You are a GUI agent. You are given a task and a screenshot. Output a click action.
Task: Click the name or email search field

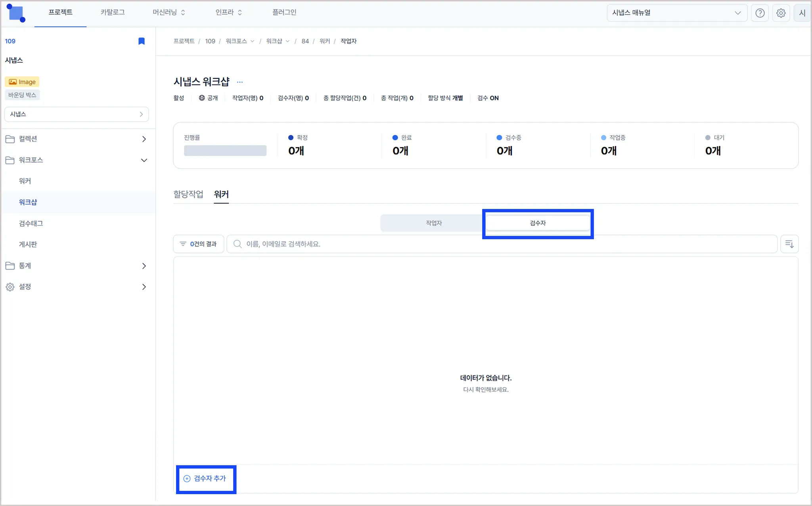[x=502, y=244]
